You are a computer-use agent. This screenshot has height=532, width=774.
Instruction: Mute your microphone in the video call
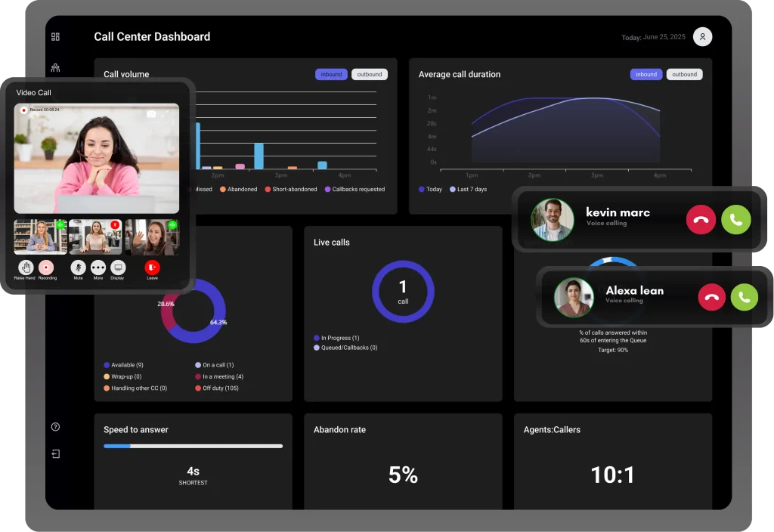click(x=79, y=267)
